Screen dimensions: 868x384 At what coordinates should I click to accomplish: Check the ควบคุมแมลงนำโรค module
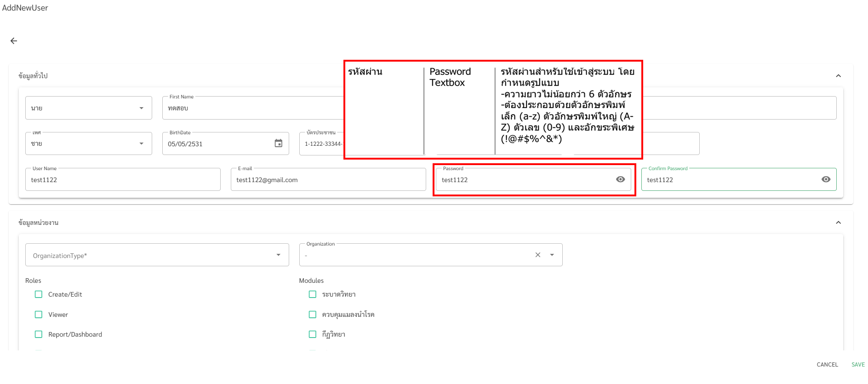(x=313, y=315)
